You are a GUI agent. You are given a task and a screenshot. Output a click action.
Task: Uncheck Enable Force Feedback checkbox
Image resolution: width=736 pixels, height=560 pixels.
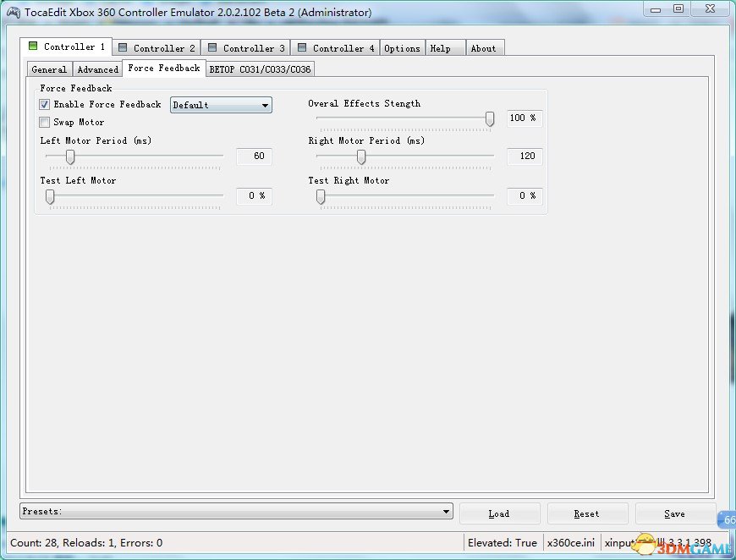point(45,104)
